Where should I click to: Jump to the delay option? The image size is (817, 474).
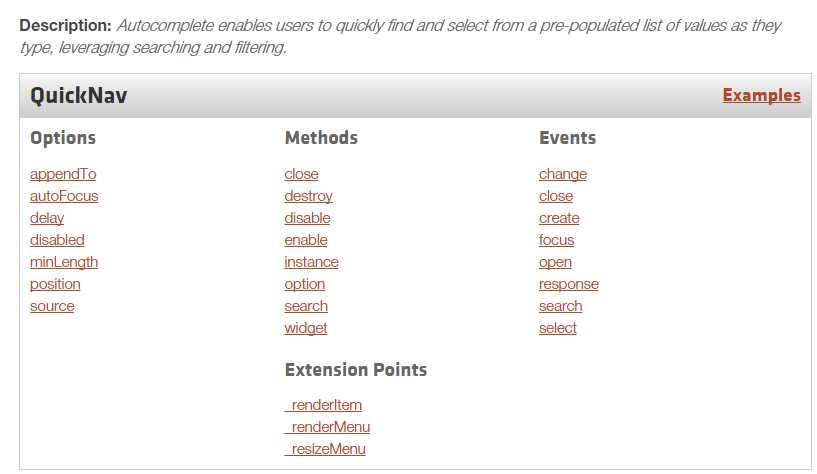[x=47, y=218]
